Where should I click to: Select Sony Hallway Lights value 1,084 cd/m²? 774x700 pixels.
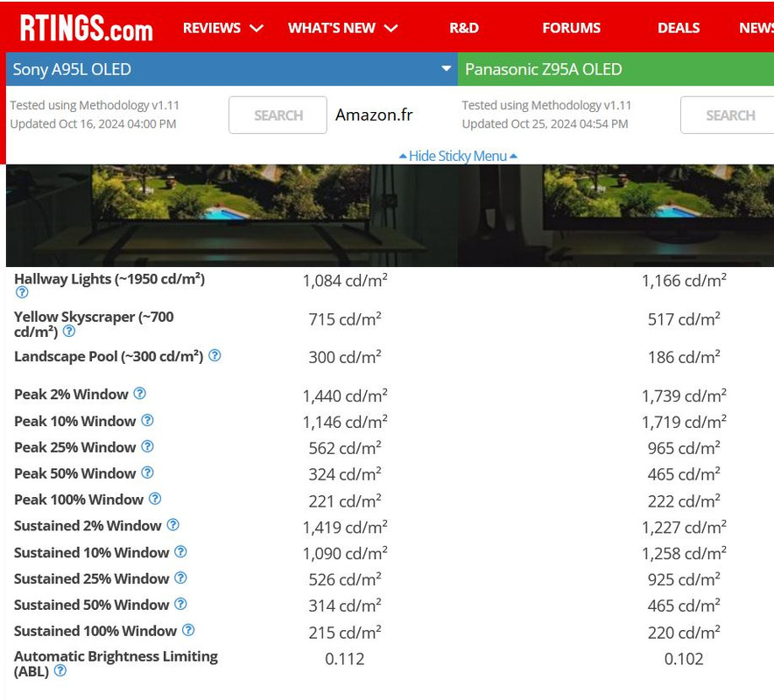pos(345,281)
